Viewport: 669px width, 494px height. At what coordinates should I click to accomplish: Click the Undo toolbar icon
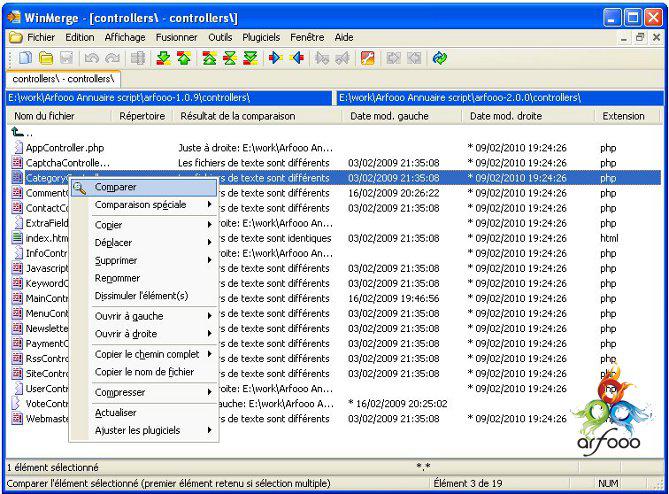[92, 58]
